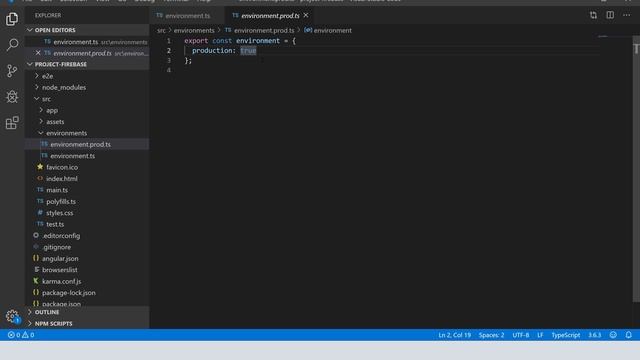The image size is (640, 360).
Task: Expand the assets folder
Action: pyautogui.click(x=87, y=122)
